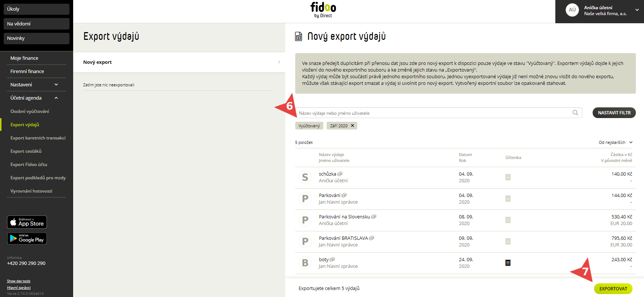This screenshot has height=297, width=644.
Task: Select the Nový export list item
Action: pos(179,62)
